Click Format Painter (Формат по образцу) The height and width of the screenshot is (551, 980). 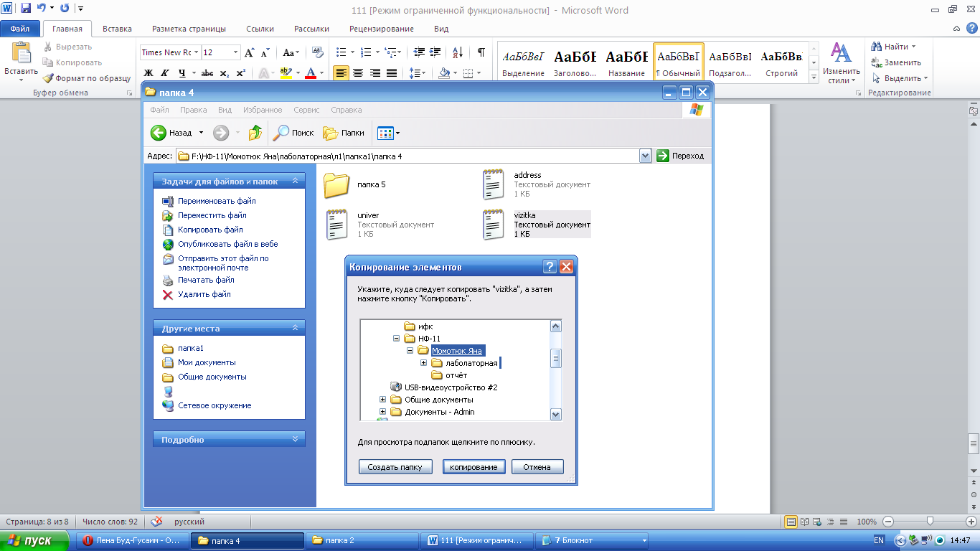pyautogui.click(x=87, y=78)
